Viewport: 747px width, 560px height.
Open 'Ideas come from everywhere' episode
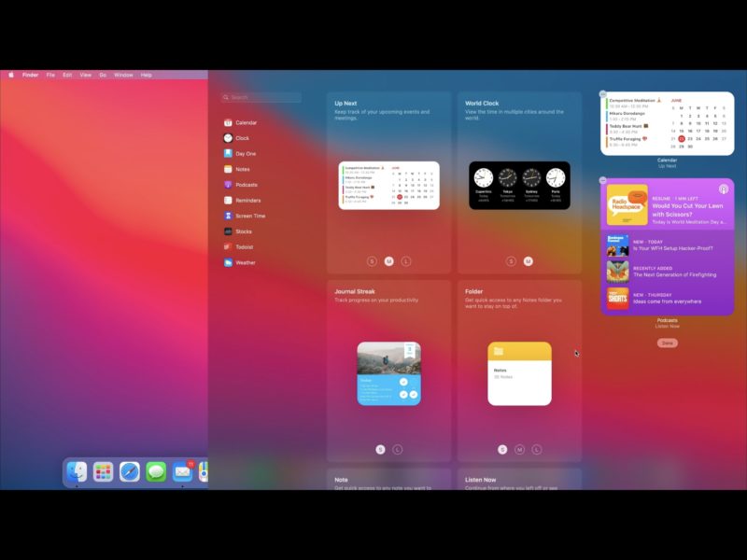pos(667,298)
